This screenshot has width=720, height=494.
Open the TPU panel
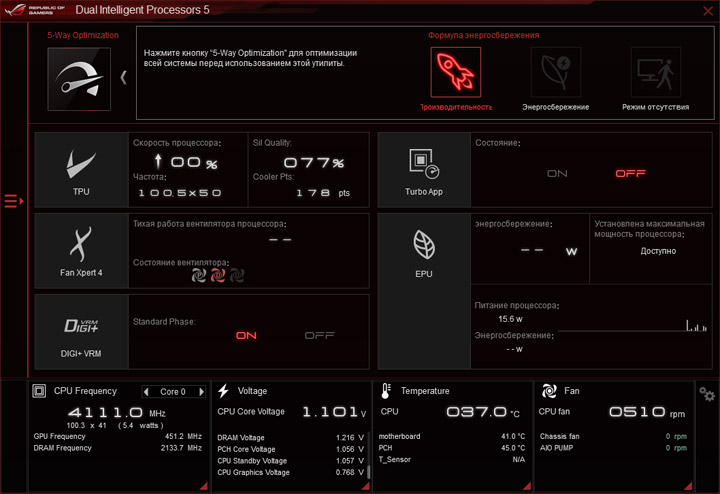tap(82, 170)
